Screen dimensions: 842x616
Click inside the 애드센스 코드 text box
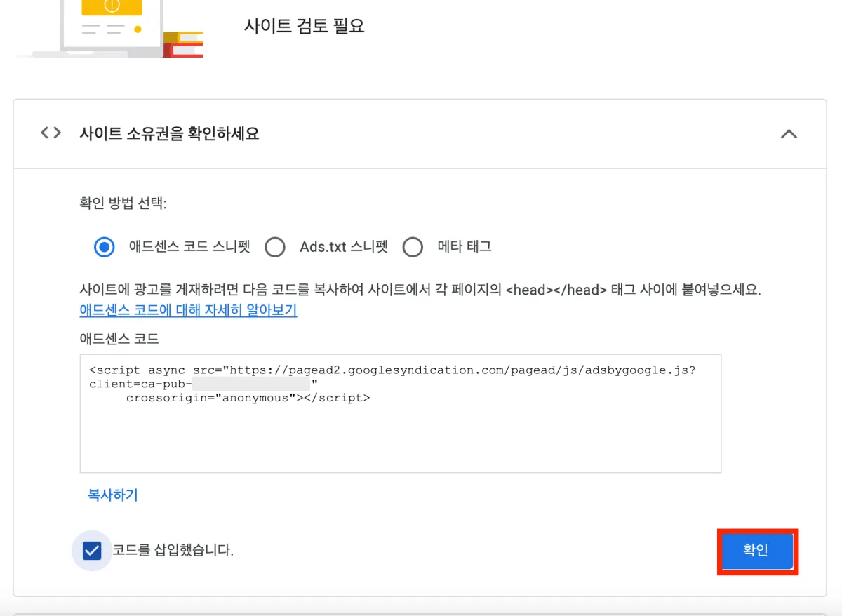(x=401, y=413)
